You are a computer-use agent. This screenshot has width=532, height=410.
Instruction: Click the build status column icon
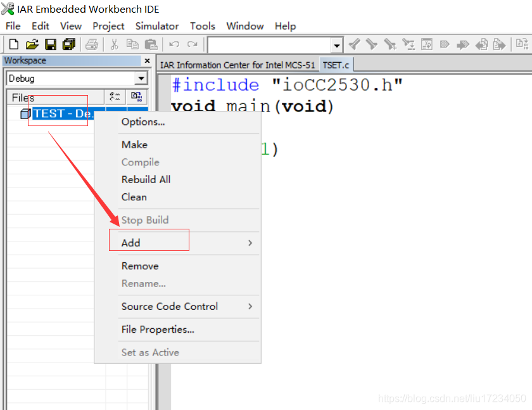137,97
